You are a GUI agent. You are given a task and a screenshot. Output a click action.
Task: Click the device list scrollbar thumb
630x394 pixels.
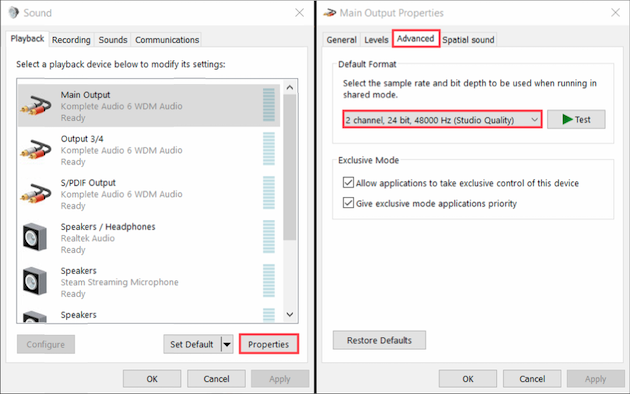pos(290,167)
